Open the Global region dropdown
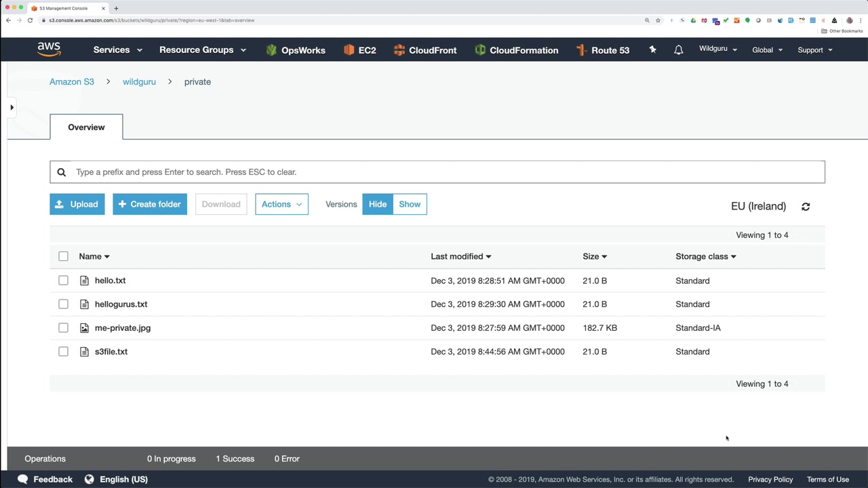 [x=767, y=50]
